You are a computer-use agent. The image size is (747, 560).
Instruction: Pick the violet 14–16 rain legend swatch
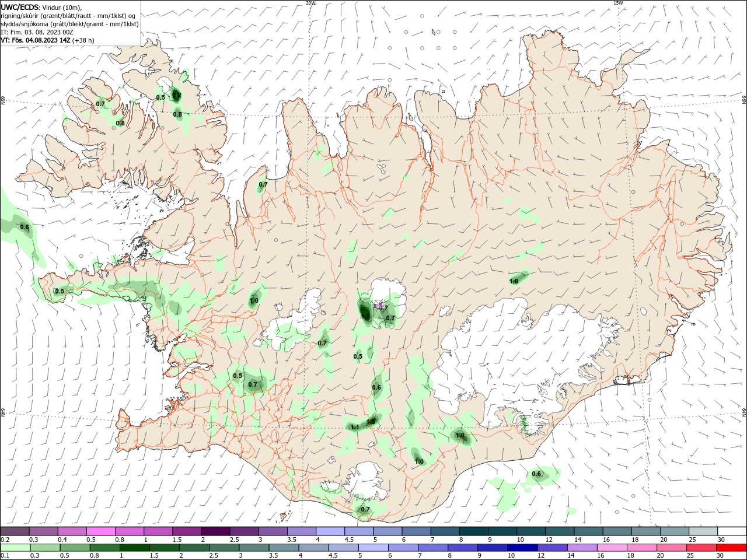point(582,548)
